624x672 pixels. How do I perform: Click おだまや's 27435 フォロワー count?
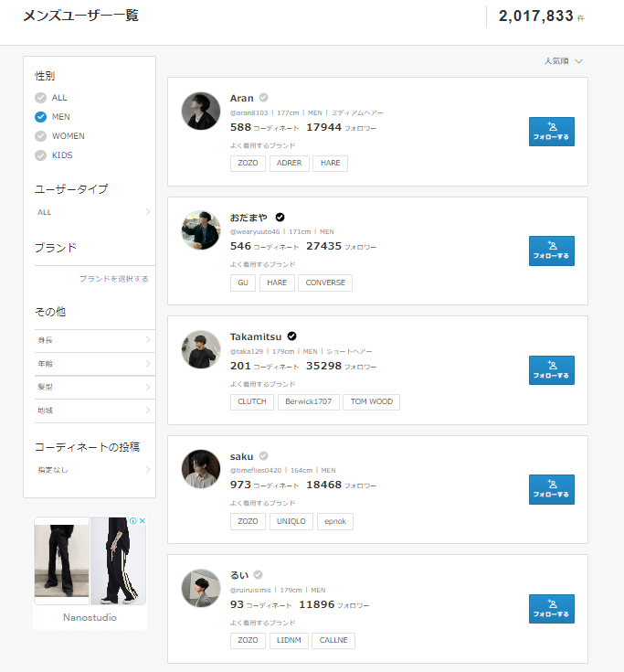341,247
